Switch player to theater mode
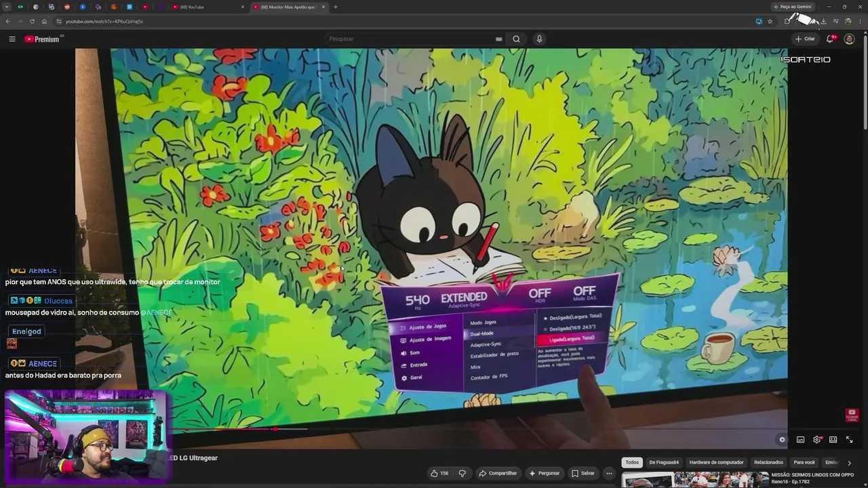 [x=833, y=439]
